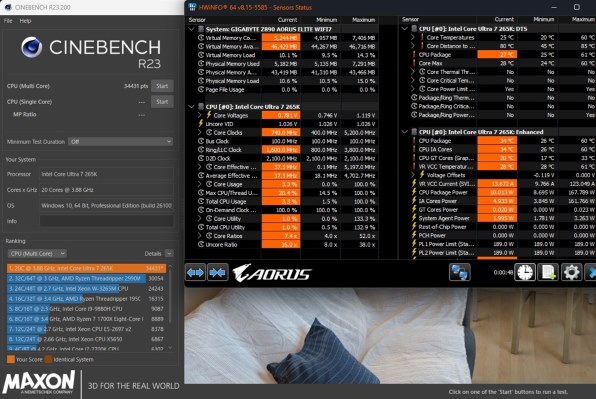Click the Cinebench sphere logo
The width and height of the screenshot is (596, 399).
[32, 47]
